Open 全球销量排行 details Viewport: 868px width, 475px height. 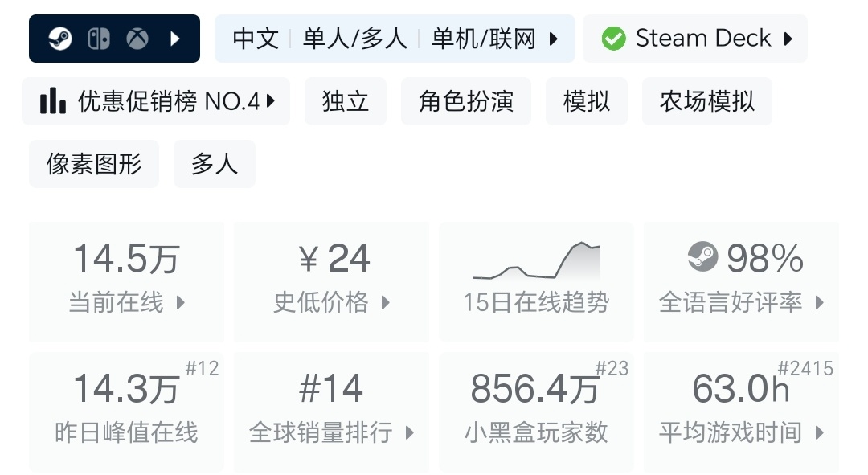[x=331, y=412]
